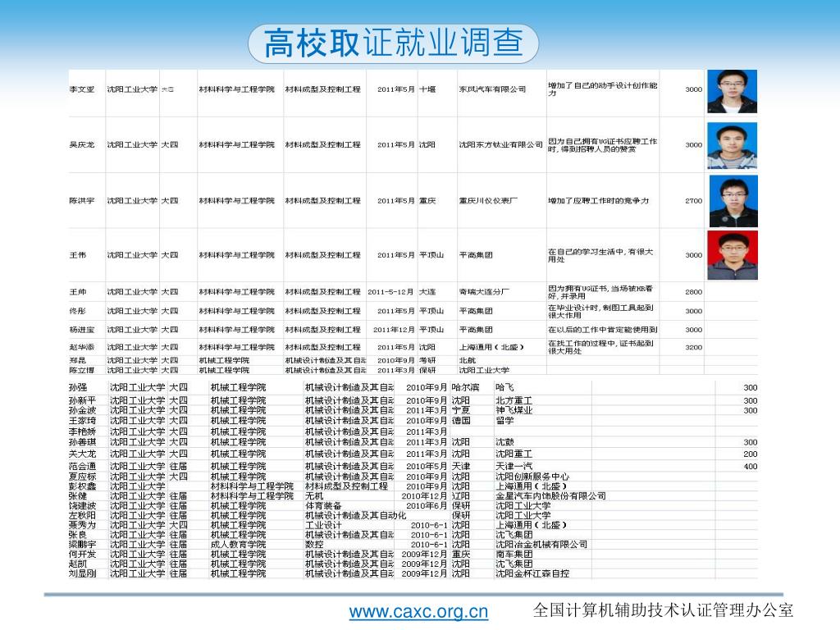Select the name cell 王伟

coord(78,255)
